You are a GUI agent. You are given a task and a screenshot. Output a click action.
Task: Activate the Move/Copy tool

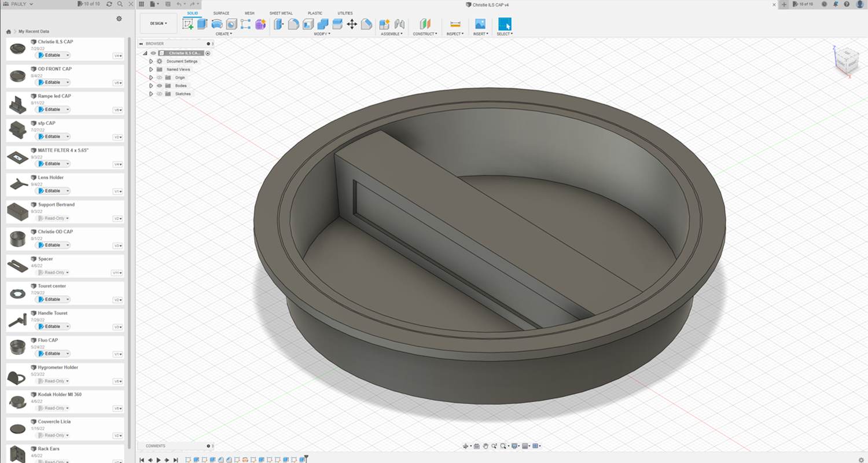click(351, 24)
